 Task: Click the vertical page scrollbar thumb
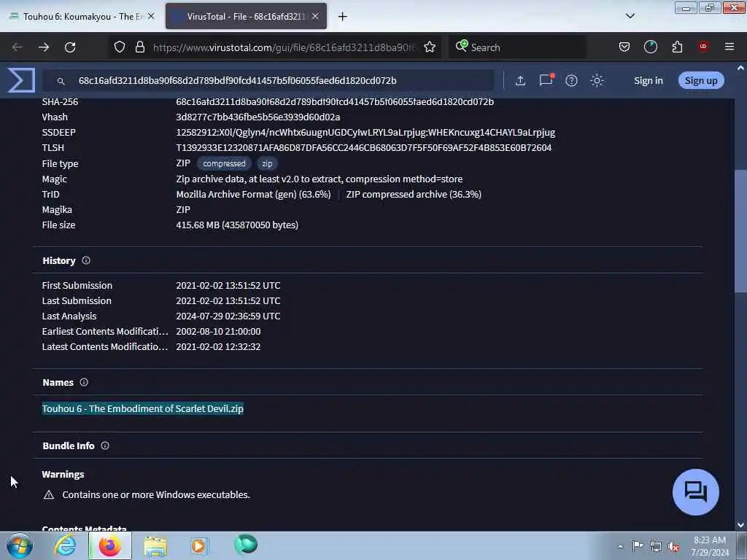click(740, 231)
